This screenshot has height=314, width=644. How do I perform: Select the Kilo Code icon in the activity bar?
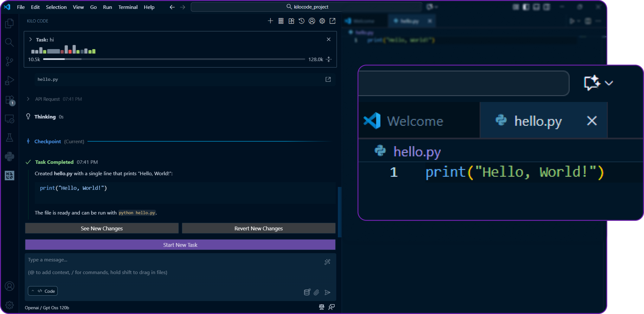10,176
